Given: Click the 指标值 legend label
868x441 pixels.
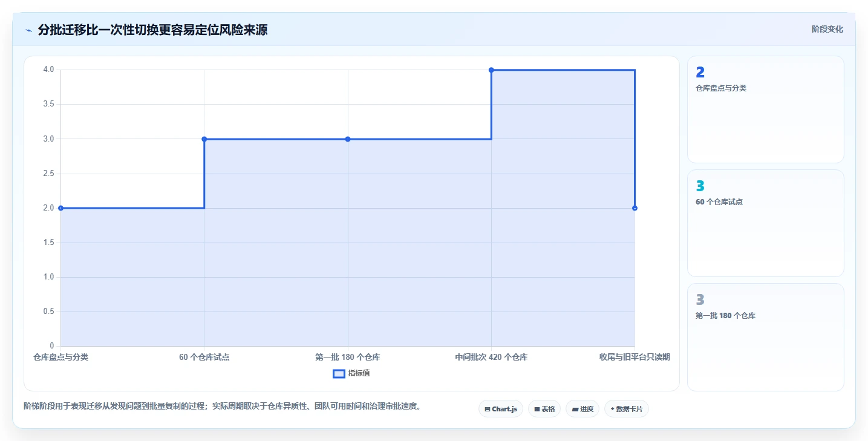Looking at the screenshot, I should click(359, 373).
